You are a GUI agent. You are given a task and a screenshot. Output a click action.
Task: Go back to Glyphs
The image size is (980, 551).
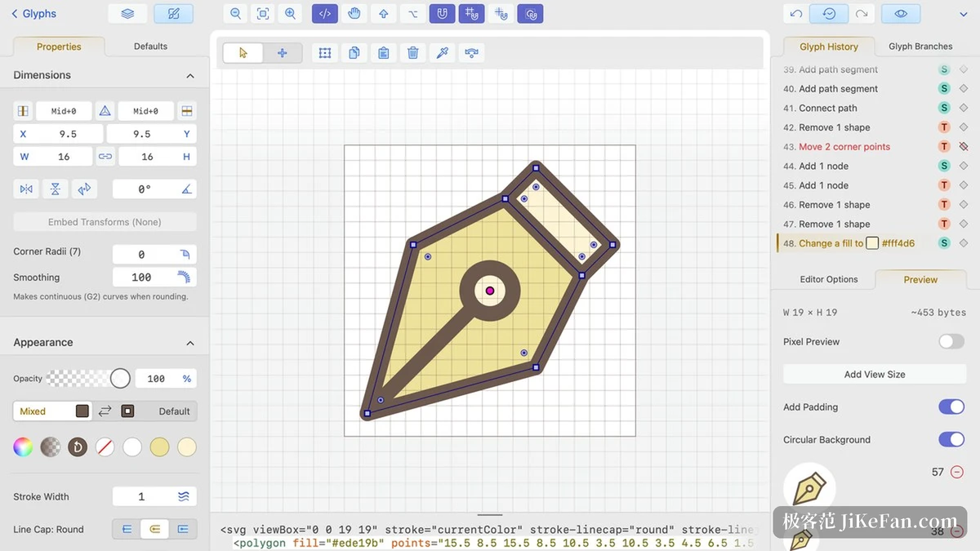click(x=34, y=14)
